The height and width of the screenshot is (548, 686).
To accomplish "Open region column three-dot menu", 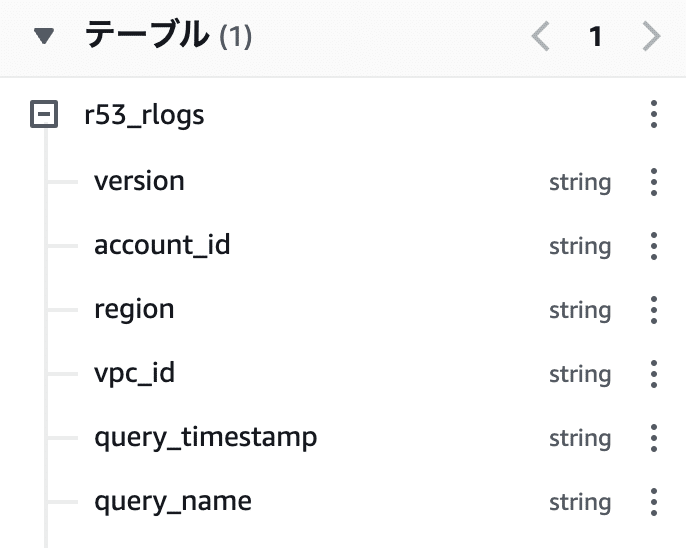I will click(654, 310).
